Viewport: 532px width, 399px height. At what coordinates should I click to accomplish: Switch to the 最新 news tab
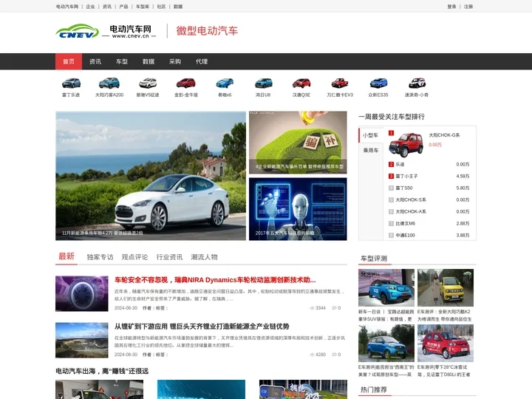pyautogui.click(x=66, y=256)
